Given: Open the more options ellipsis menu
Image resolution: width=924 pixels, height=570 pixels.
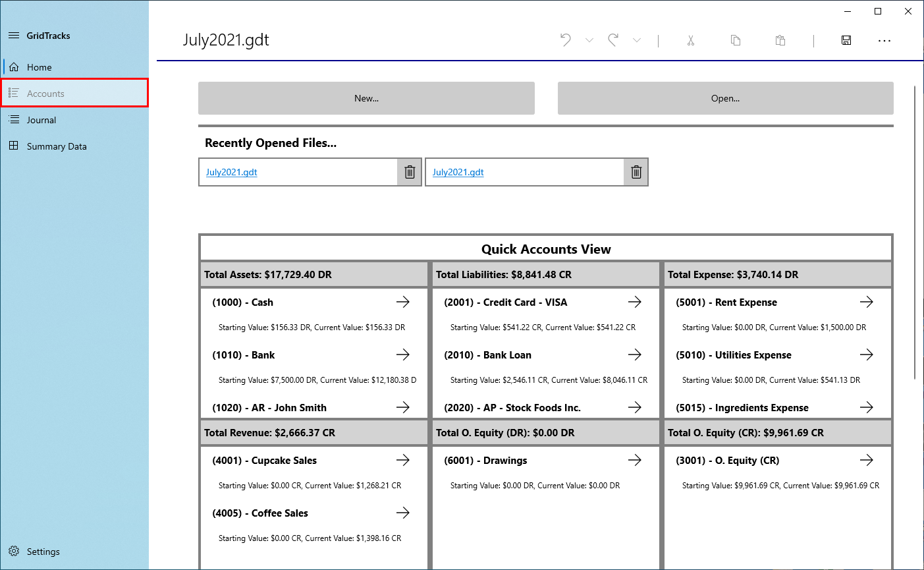Looking at the screenshot, I should point(884,41).
